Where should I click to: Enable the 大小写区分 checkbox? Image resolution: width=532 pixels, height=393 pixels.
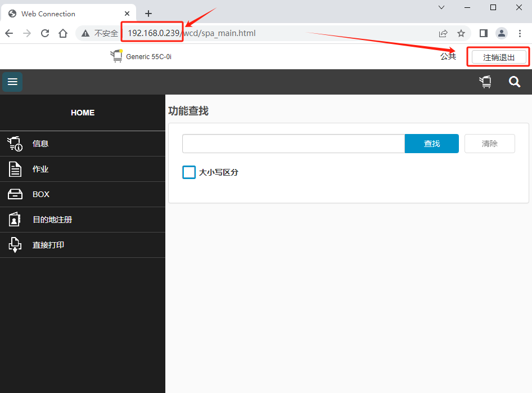[x=189, y=172]
